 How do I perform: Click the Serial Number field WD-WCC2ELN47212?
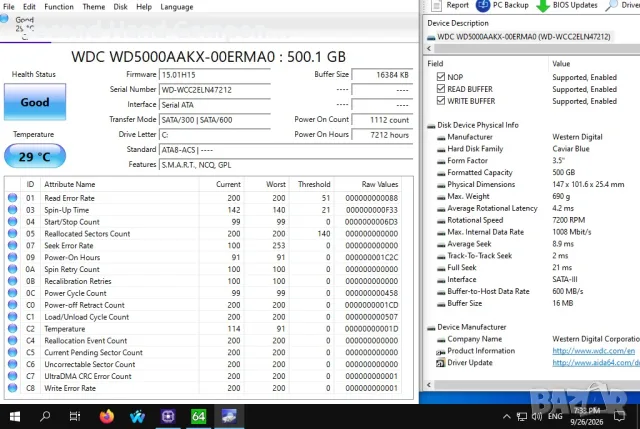click(215, 90)
